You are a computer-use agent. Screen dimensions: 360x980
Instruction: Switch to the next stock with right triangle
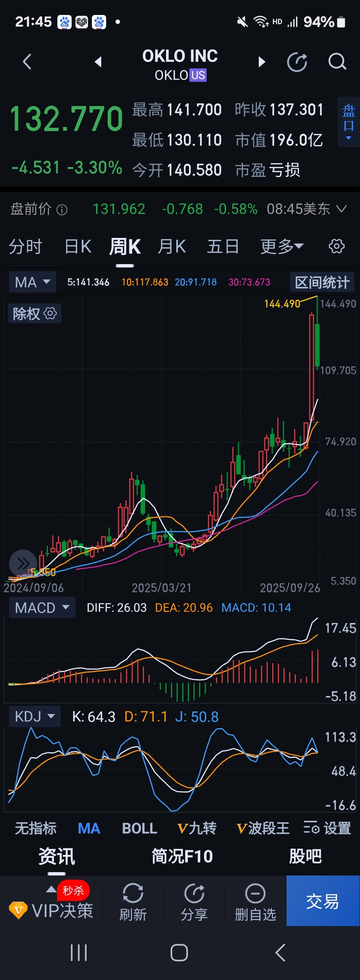(x=261, y=62)
